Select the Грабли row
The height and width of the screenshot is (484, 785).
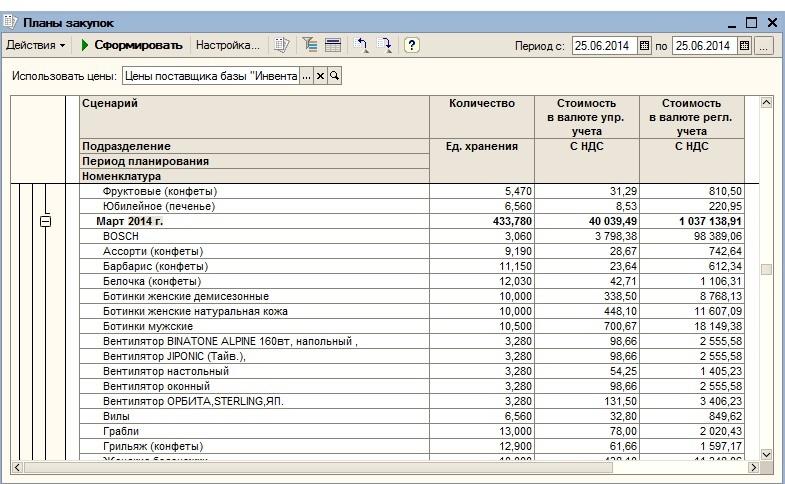pyautogui.click(x=411, y=431)
